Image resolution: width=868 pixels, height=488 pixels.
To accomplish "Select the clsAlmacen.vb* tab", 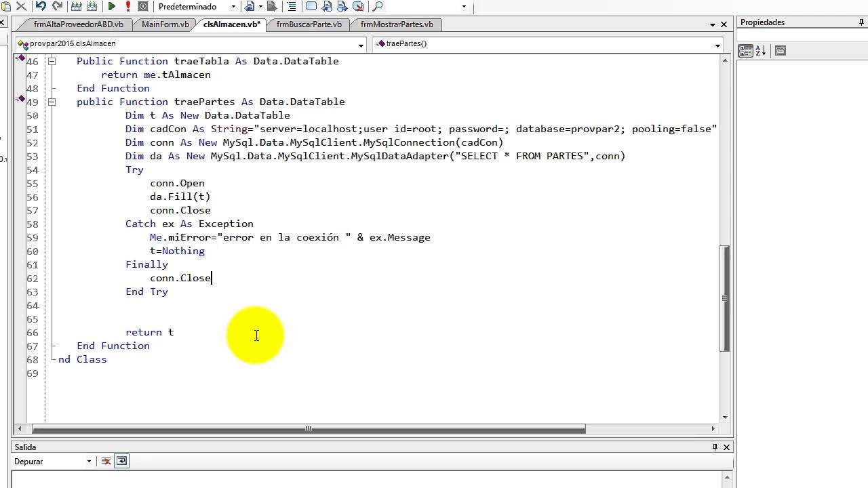I will coord(231,24).
